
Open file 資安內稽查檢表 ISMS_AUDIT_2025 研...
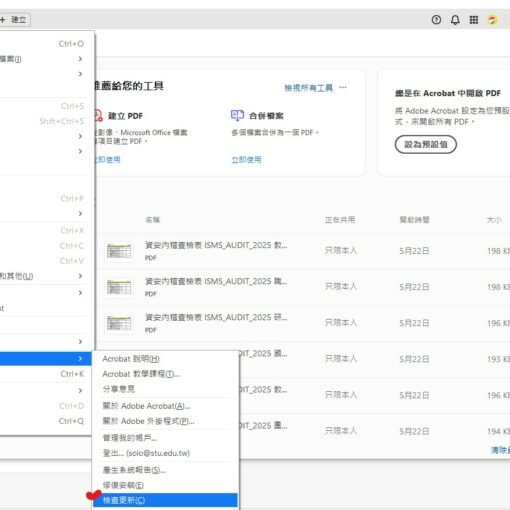[216, 317]
